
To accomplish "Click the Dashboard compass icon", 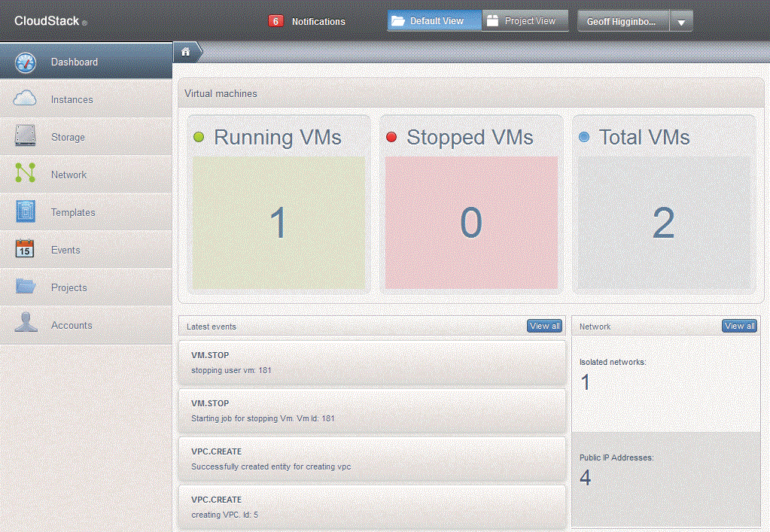I will click(23, 62).
